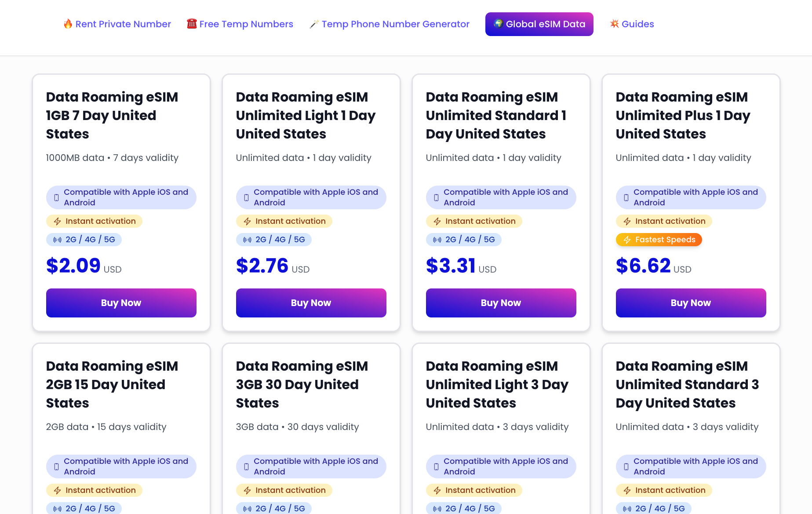Go to Temp Phone Number Generator
The width and height of the screenshot is (812, 514).
pyautogui.click(x=395, y=24)
